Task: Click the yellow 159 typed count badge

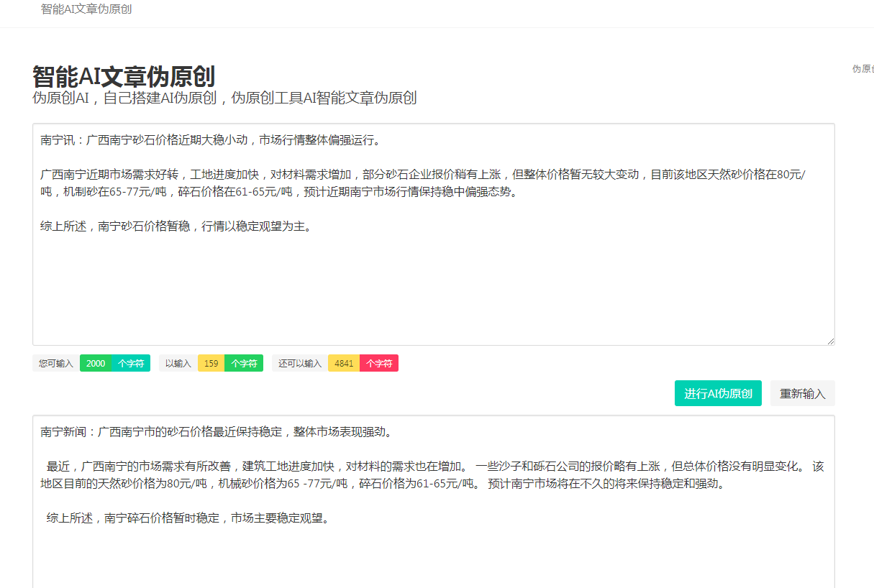Action: tap(211, 364)
